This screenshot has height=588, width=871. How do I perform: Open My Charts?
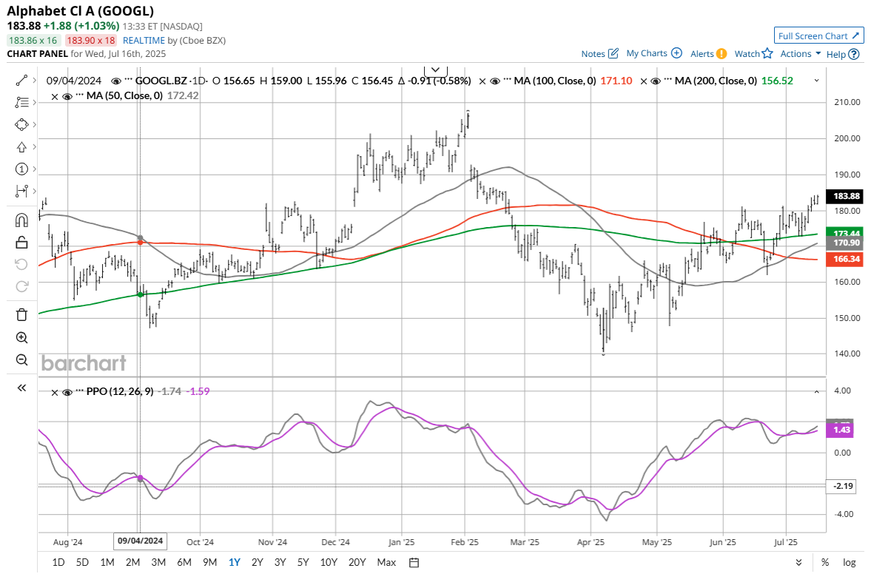pyautogui.click(x=654, y=53)
